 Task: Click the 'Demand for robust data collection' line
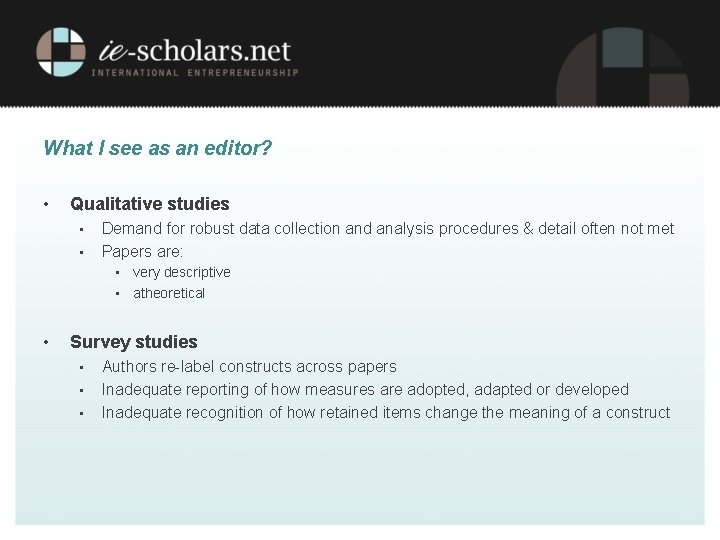click(x=388, y=229)
